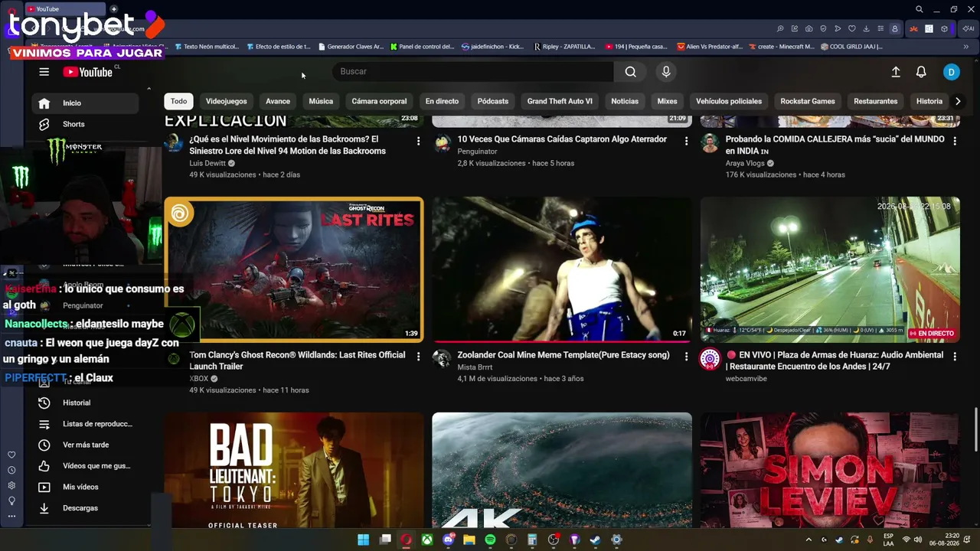
Task: Open the browser sidebar three-dots menu
Action: pos(11,516)
